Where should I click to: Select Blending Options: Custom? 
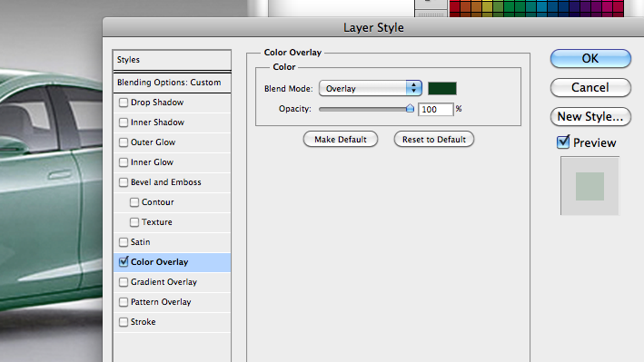click(172, 83)
